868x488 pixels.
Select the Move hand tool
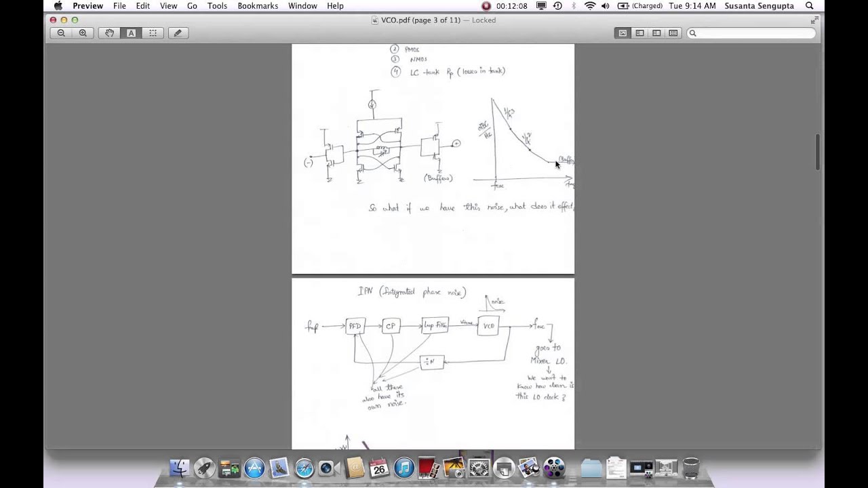coord(110,33)
